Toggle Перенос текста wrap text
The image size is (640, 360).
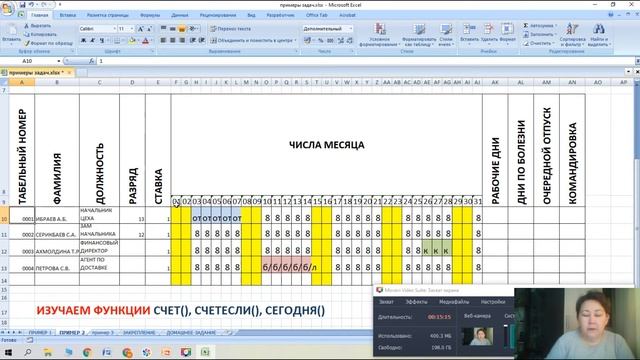(x=231, y=29)
